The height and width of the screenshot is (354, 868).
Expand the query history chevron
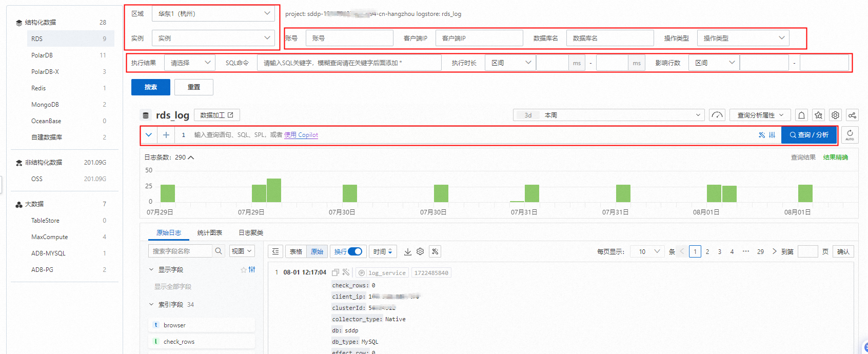tap(149, 135)
